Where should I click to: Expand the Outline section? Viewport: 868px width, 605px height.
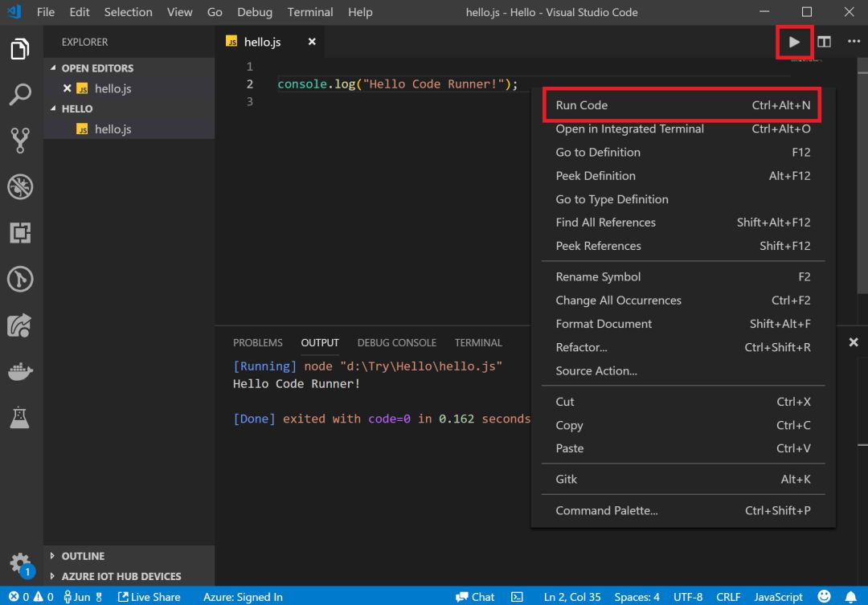pyautogui.click(x=82, y=556)
